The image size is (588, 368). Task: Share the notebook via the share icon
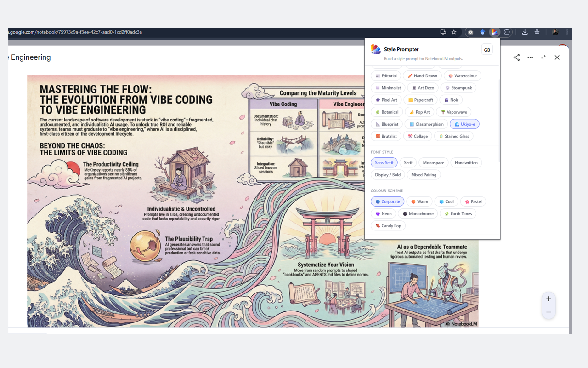516,57
